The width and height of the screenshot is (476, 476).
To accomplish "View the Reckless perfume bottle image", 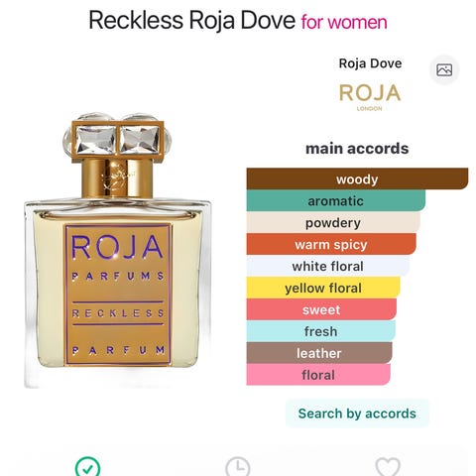I will [x=118, y=250].
